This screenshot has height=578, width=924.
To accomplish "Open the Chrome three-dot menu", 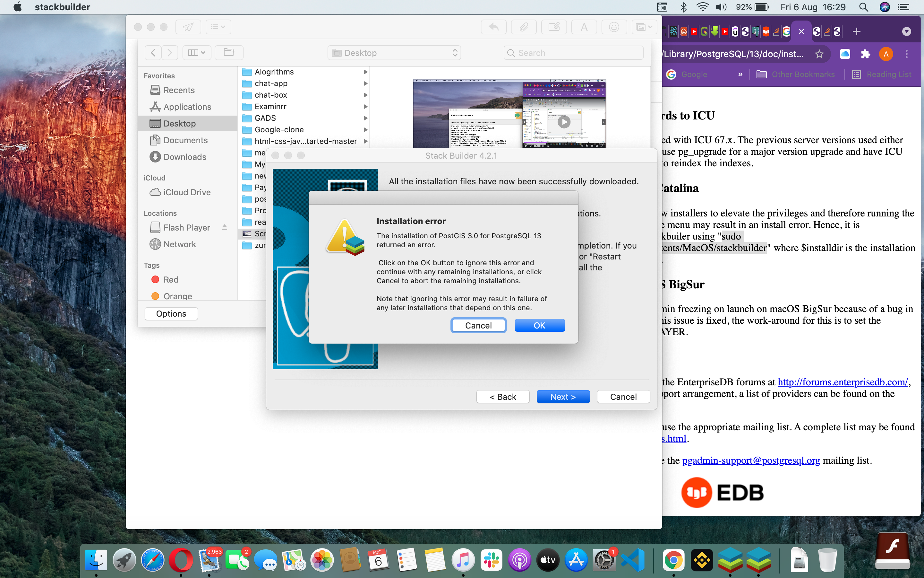I will [x=906, y=54].
